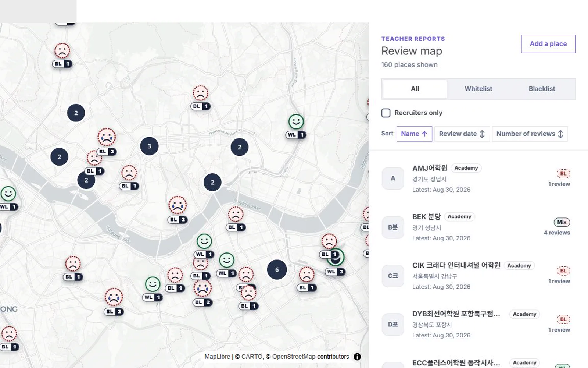This screenshot has width=588, height=368.
Task: Click the Mix badge on BEK 분당
Action: point(562,222)
